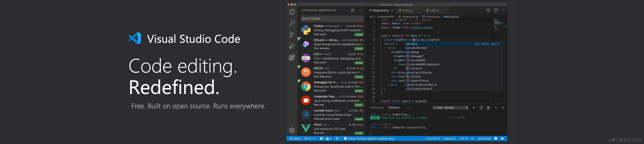
Task: Install the Vetur extension
Action: tap(359, 133)
